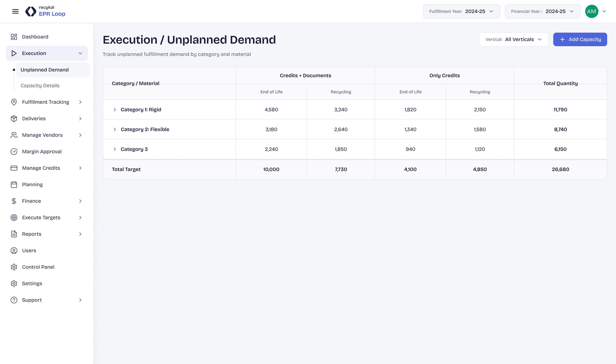Open the Vertical All Verticals dropdown
The image size is (616, 364).
514,39
